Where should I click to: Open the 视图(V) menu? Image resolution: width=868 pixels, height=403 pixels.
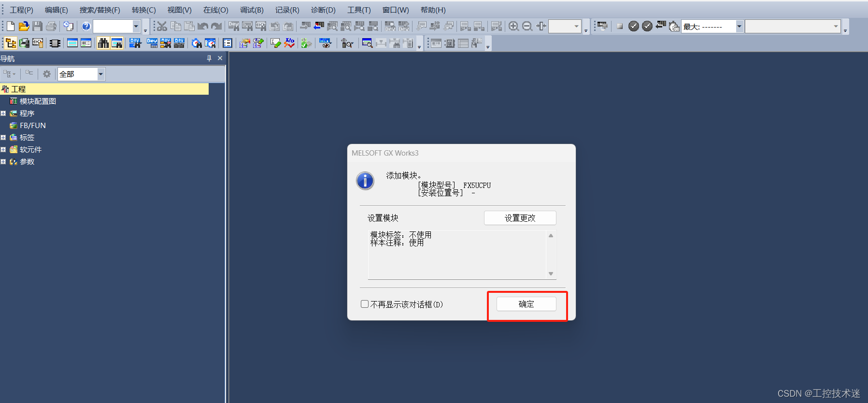tap(180, 10)
